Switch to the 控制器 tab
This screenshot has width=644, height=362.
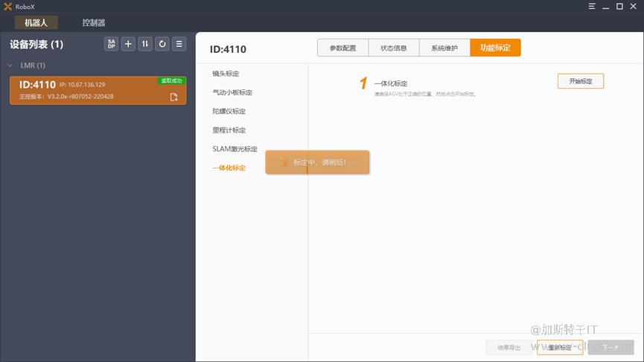point(94,22)
